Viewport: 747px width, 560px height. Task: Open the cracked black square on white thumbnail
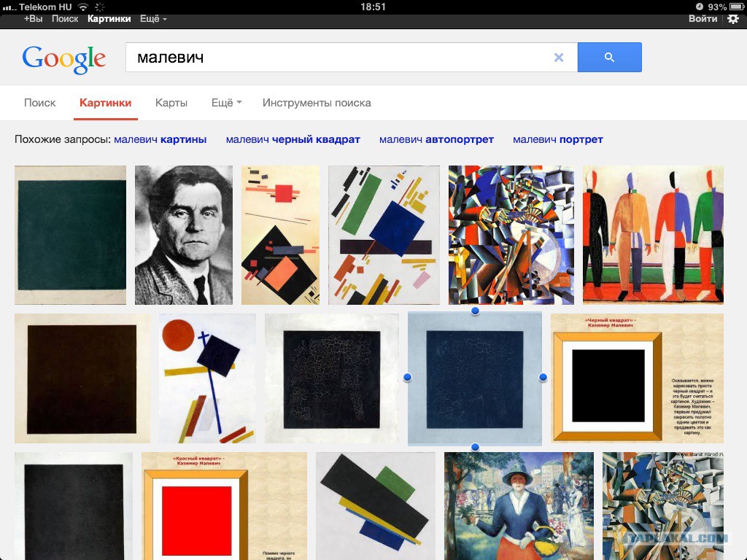(332, 378)
